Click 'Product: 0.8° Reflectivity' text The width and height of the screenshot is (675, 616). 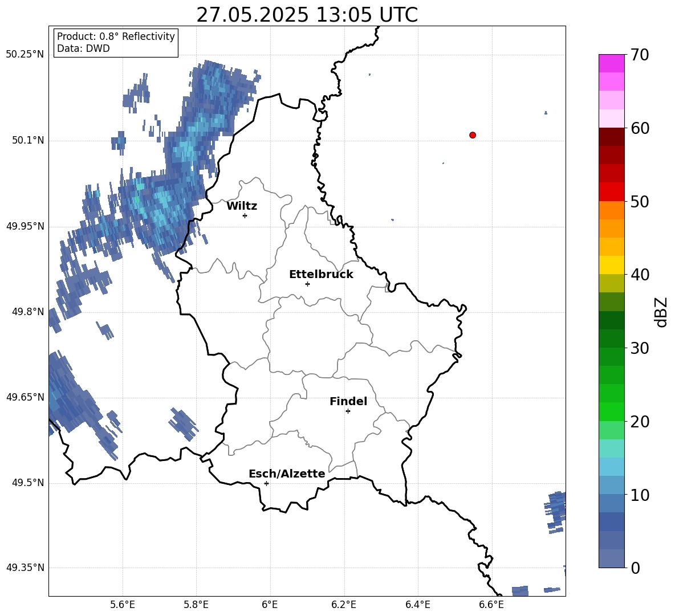[116, 36]
